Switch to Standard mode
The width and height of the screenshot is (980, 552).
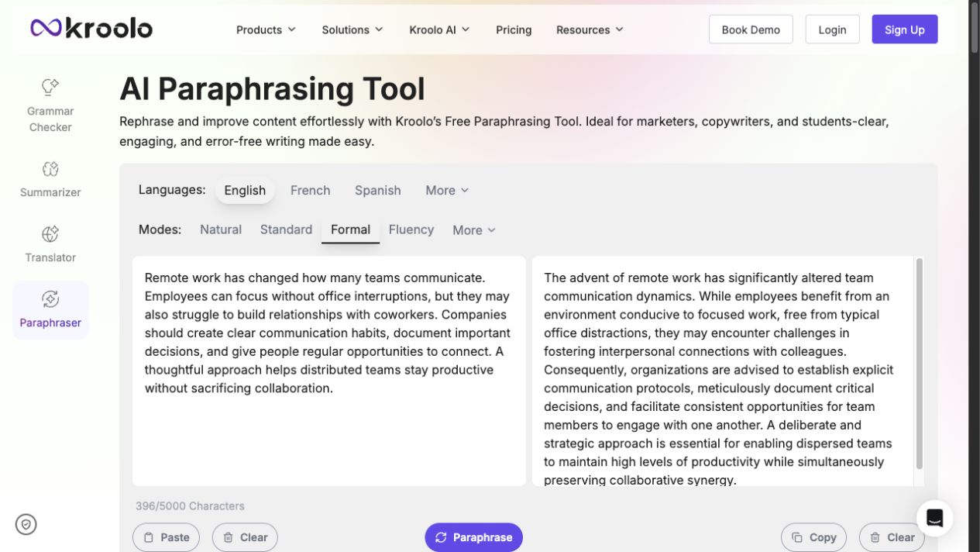point(286,229)
